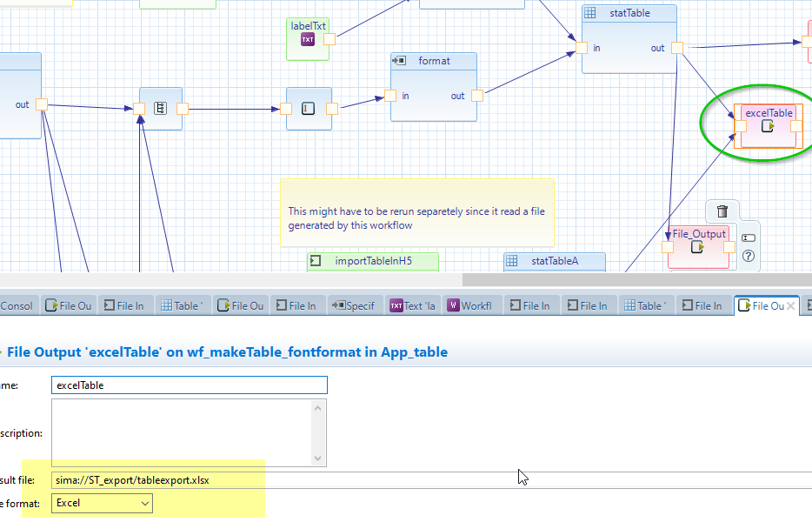The width and height of the screenshot is (812, 522).
Task: Click the rename icon beside File_Output node
Action: point(748,238)
